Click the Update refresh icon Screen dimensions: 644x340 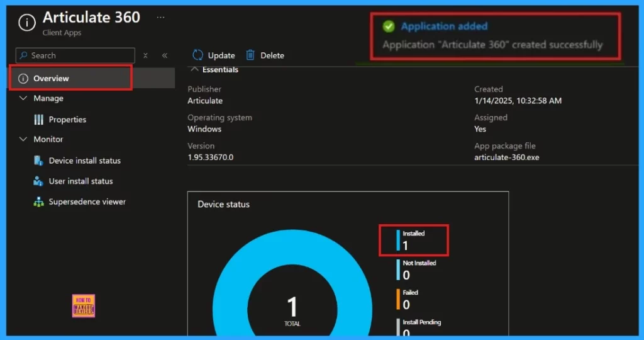click(x=198, y=55)
